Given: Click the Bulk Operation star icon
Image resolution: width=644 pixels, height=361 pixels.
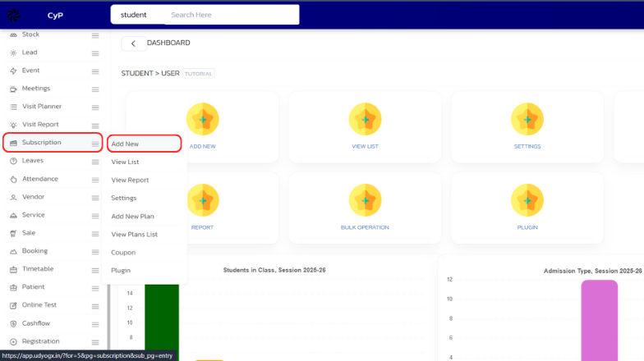Looking at the screenshot, I should coord(365,199).
